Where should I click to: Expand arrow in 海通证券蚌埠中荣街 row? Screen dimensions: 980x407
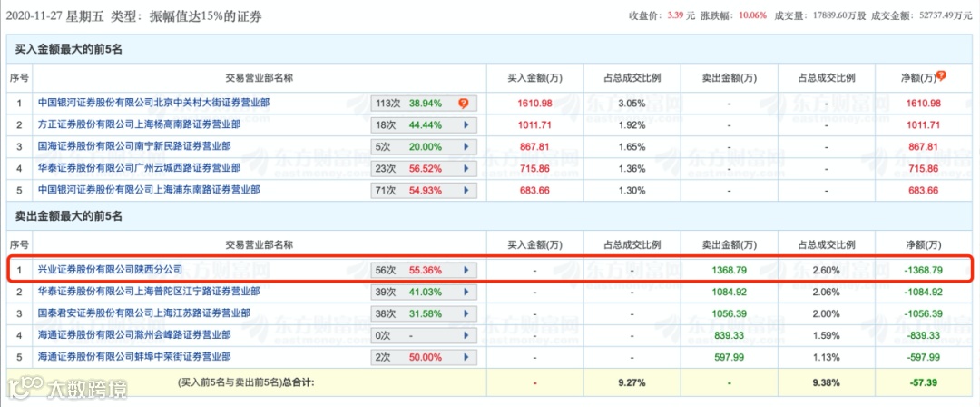(x=465, y=358)
